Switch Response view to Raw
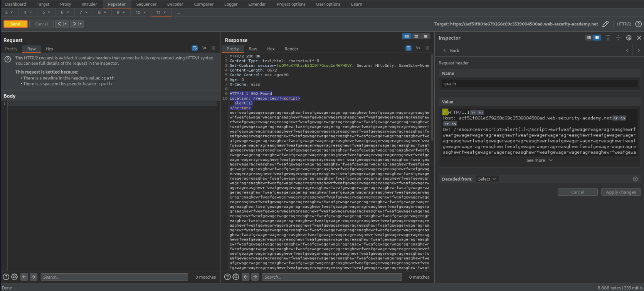The width and height of the screenshot is (644, 291). (x=253, y=49)
